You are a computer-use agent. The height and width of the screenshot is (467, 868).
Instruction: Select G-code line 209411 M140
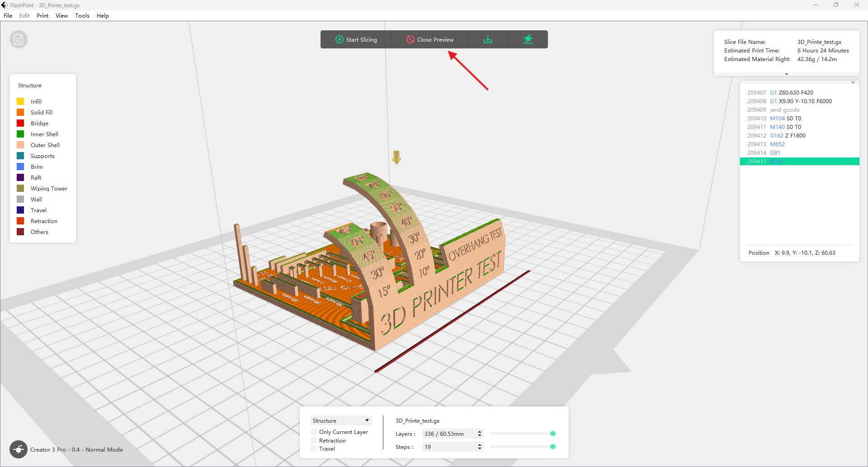[x=799, y=127]
